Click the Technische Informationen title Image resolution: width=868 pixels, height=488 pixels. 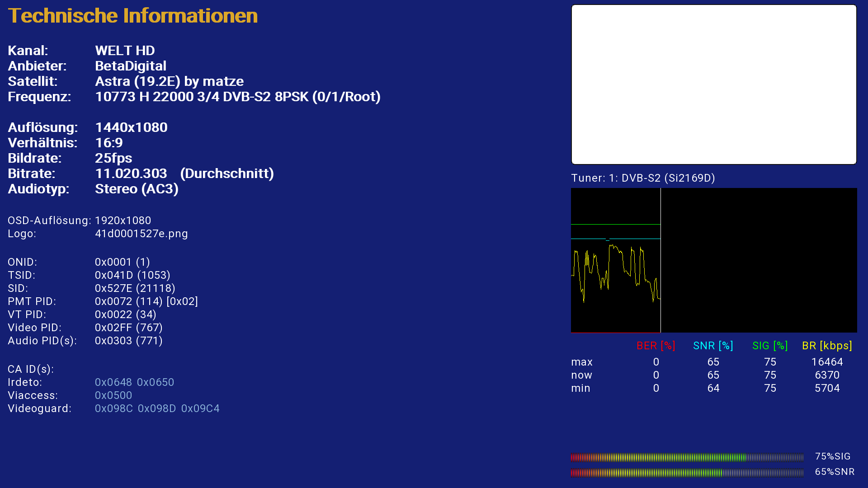coord(132,16)
